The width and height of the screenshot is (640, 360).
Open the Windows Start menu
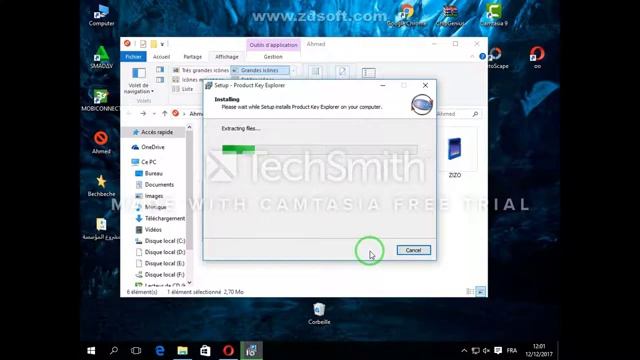tap(91, 351)
